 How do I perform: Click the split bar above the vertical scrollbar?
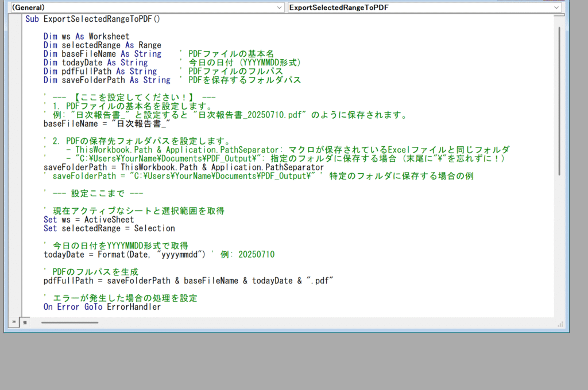(559, 15)
